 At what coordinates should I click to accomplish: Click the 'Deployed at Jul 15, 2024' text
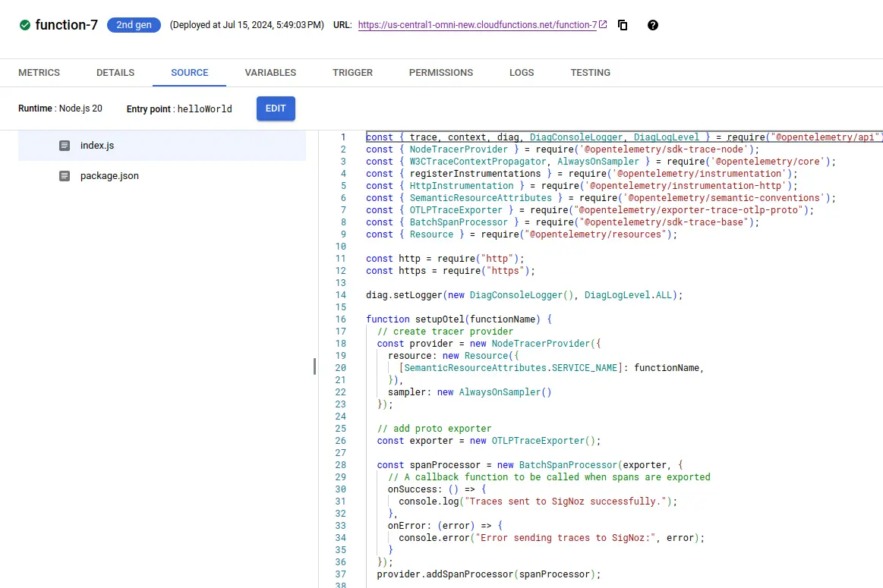pos(247,25)
